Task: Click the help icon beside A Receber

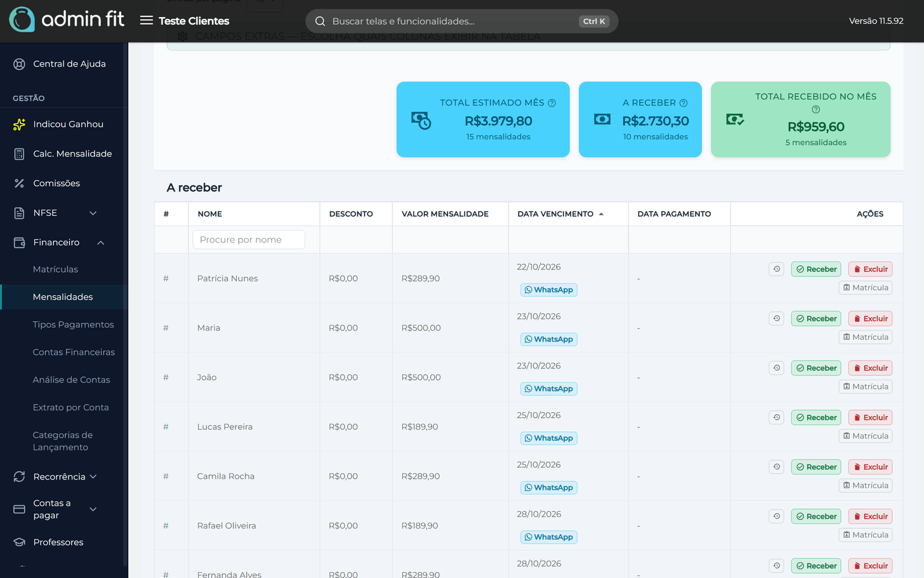Action: [x=683, y=103]
